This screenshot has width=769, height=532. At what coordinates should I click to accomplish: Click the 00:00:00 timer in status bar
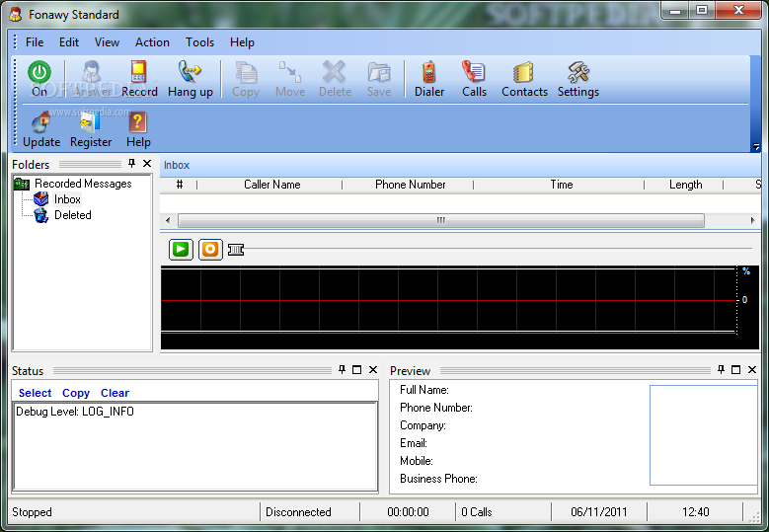click(x=408, y=512)
